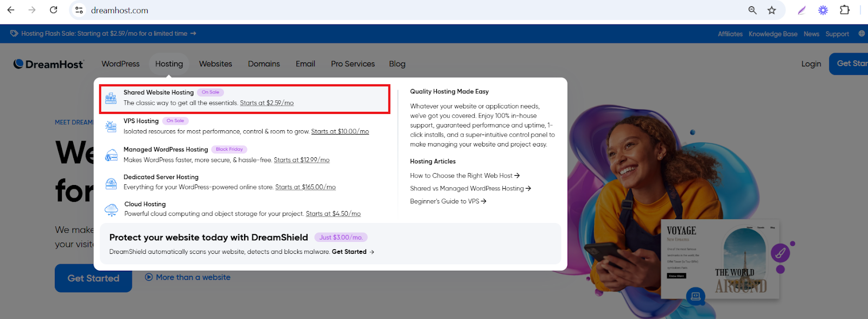Select Cloud Hosting
Viewport: 868px width, 319px height.
click(145, 204)
